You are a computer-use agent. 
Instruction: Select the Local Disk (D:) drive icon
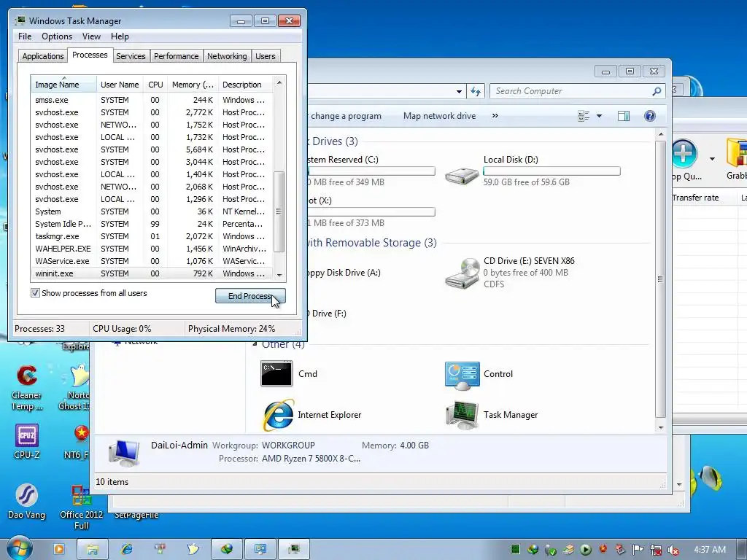point(462,176)
